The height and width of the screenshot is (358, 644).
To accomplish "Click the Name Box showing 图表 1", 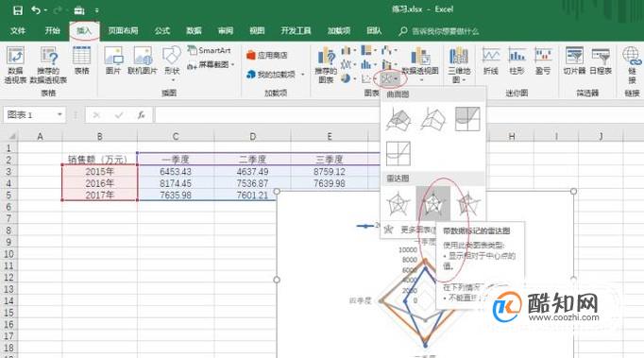I will [28, 114].
